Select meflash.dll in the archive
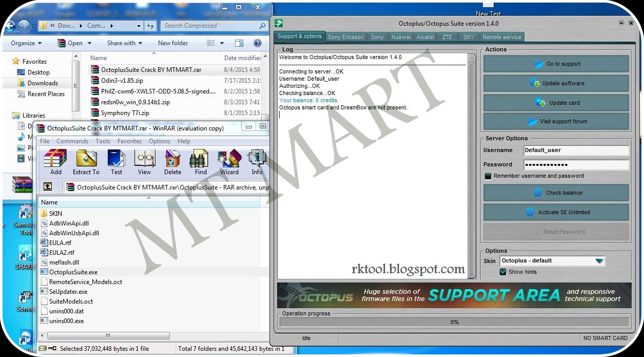 click(60, 262)
